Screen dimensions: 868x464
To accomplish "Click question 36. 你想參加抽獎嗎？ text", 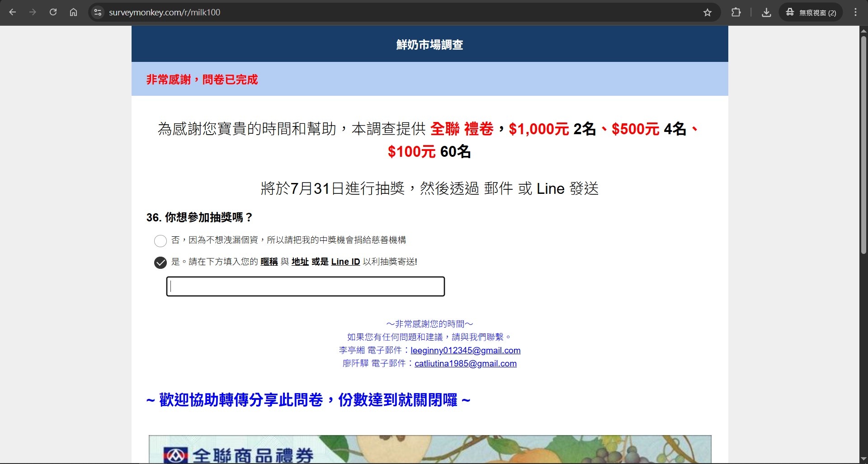I will click(x=199, y=217).
